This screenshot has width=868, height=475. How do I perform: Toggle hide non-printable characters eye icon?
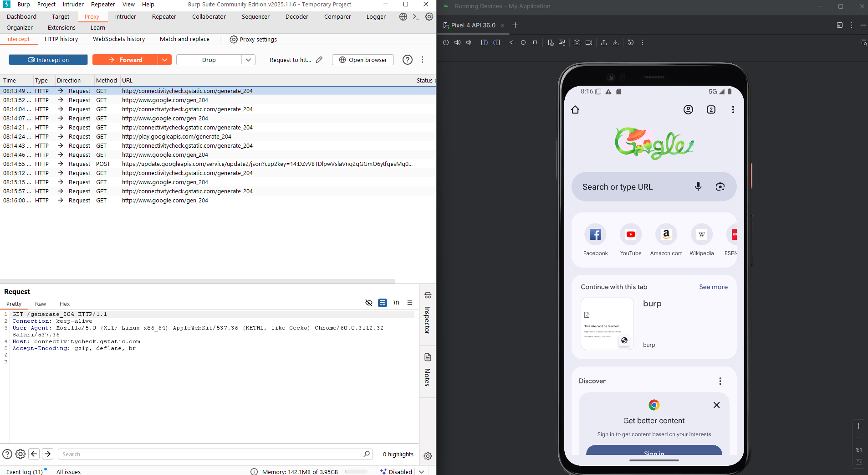tap(369, 303)
